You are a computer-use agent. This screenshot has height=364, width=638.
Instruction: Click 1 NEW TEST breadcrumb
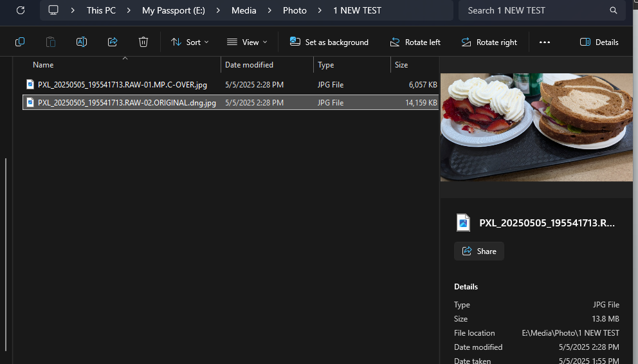pyautogui.click(x=357, y=10)
